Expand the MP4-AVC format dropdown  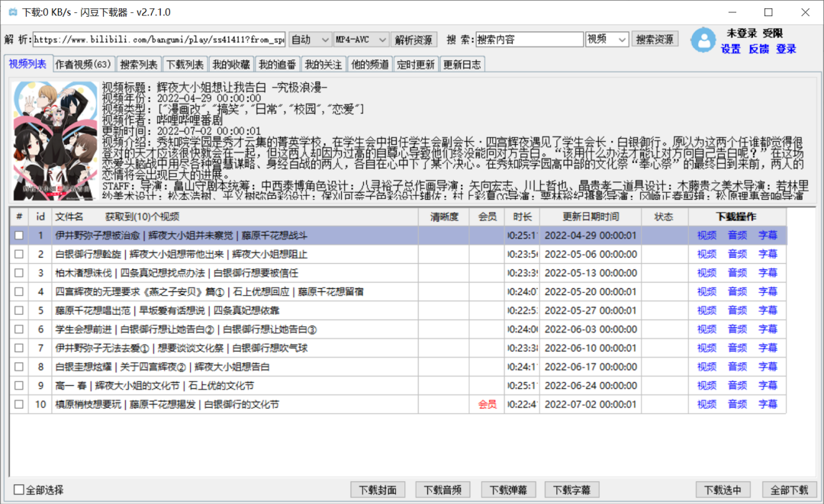tap(362, 40)
